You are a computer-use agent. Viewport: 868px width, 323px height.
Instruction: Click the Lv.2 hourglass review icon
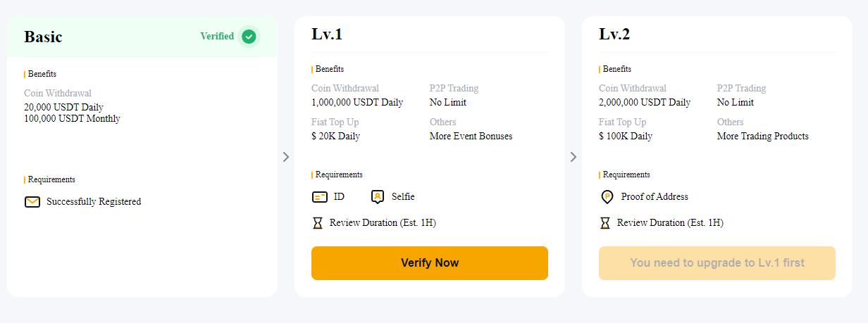click(604, 223)
